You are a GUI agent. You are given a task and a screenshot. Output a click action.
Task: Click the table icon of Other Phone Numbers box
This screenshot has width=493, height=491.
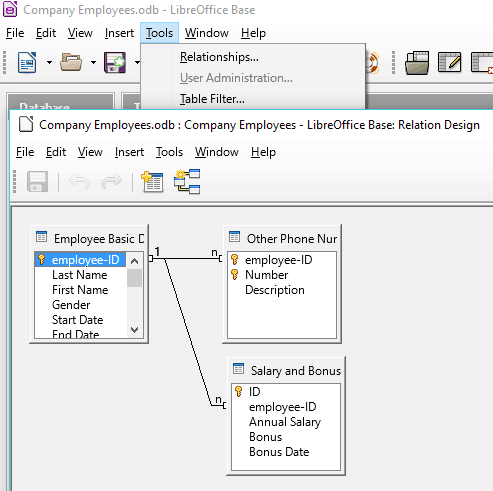(235, 237)
